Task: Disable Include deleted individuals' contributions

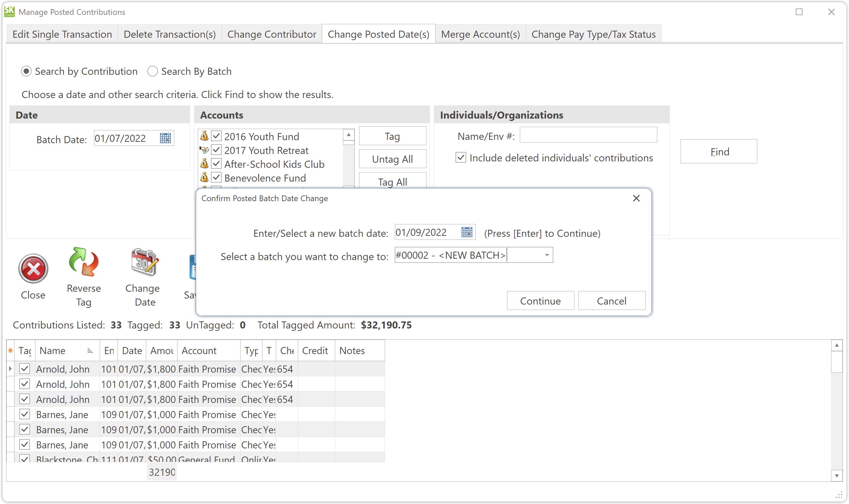Action: point(461,158)
